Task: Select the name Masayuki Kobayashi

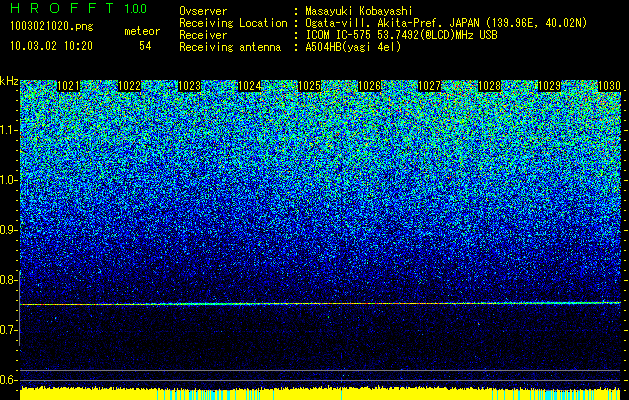Action: click(359, 11)
